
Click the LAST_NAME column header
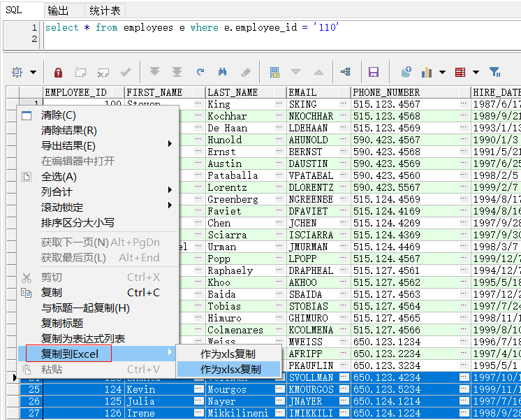(x=246, y=92)
